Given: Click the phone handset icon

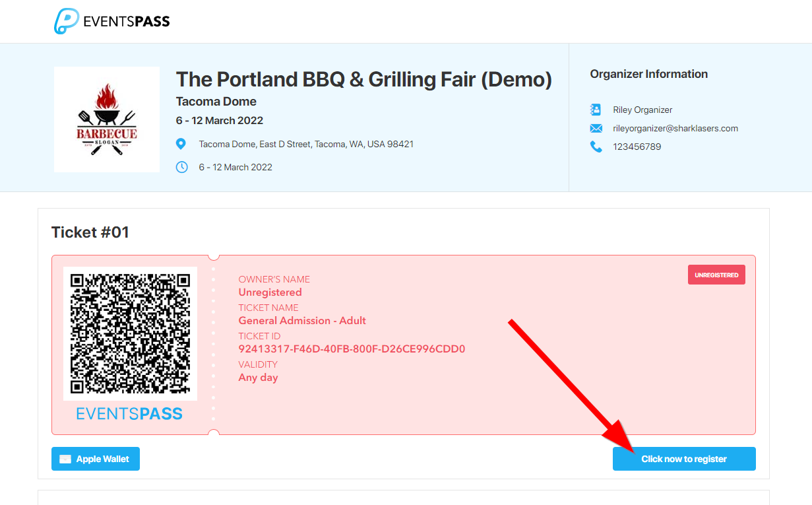Looking at the screenshot, I should click(x=596, y=147).
